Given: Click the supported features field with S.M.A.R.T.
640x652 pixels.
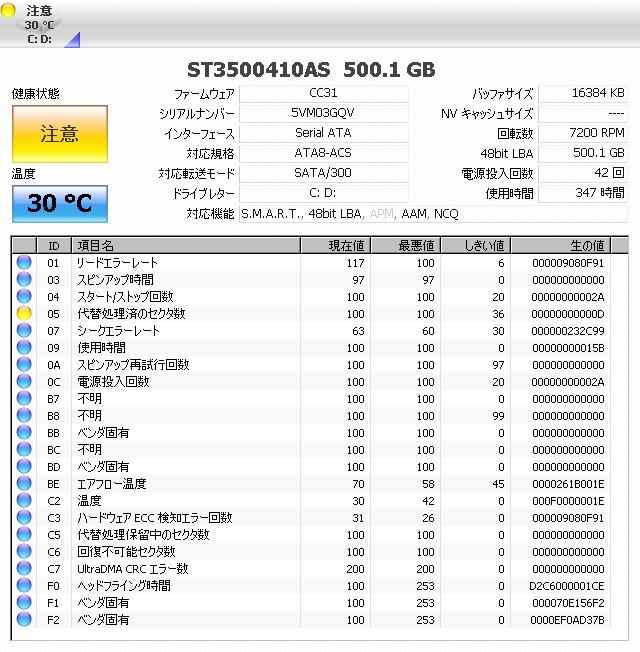Looking at the screenshot, I should tap(433, 214).
